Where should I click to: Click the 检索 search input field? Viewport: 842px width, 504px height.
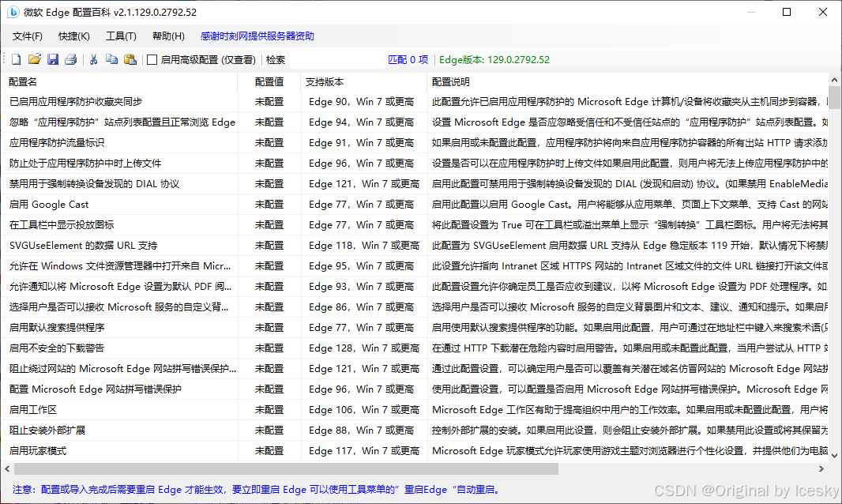point(336,59)
